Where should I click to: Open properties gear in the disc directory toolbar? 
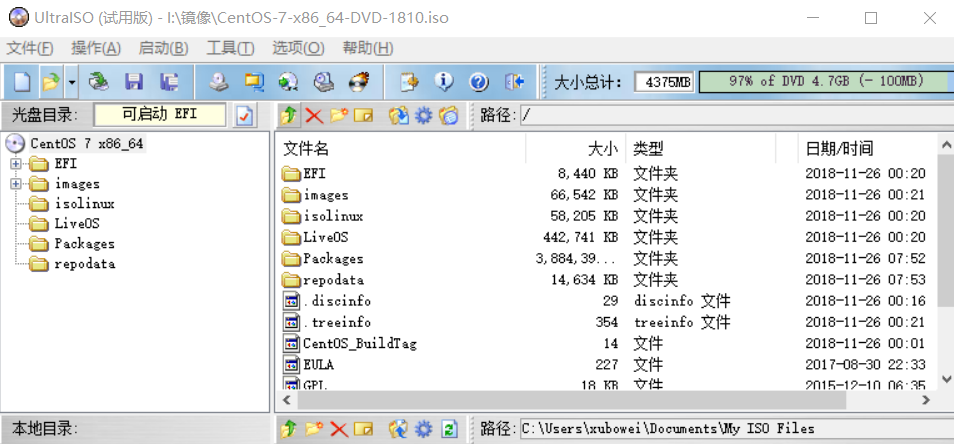(x=423, y=116)
